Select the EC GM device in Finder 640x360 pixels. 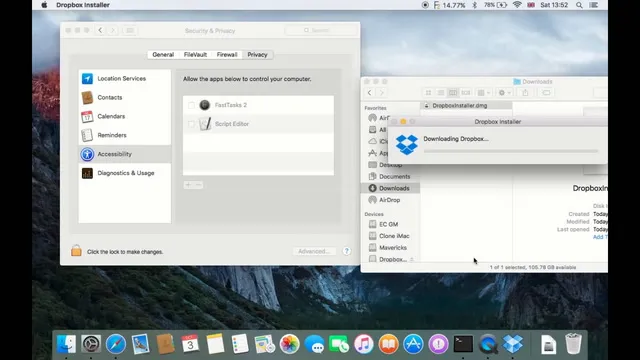(x=390, y=224)
